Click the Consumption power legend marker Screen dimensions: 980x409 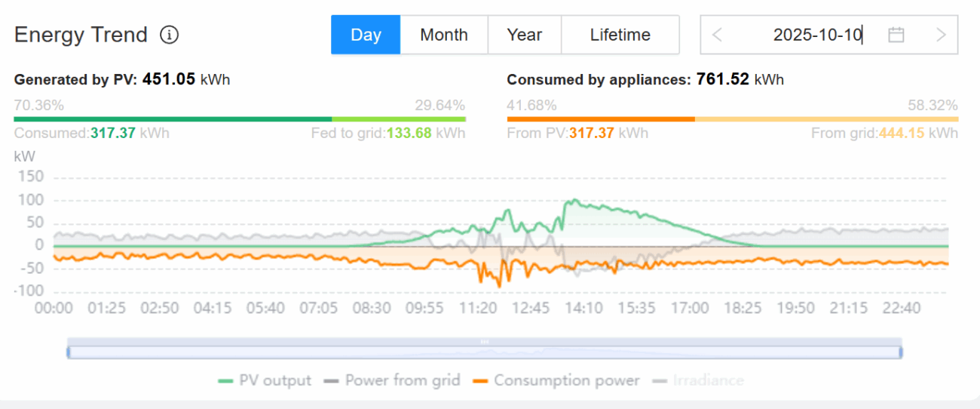[480, 380]
